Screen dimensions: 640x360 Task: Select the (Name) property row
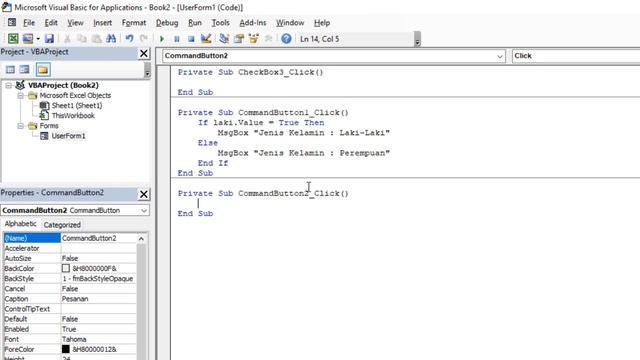point(70,238)
